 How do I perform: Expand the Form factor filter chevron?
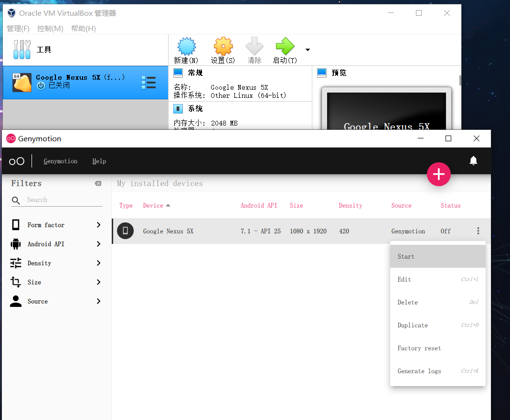click(x=99, y=225)
